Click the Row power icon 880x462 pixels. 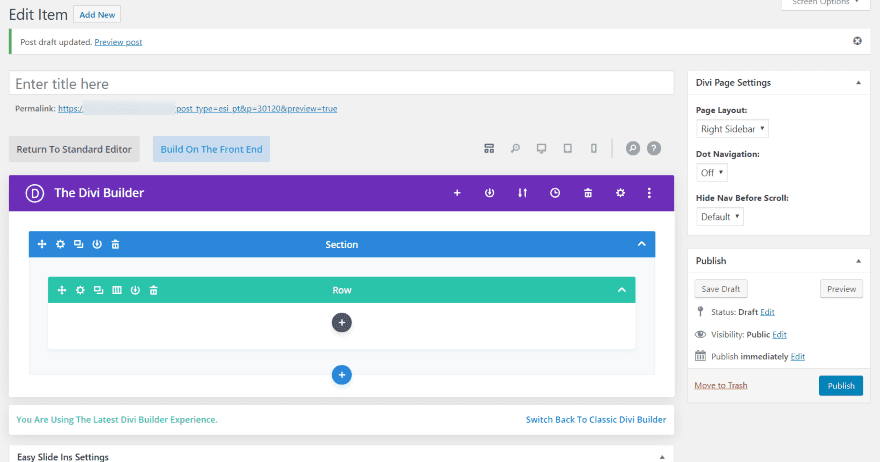click(135, 290)
